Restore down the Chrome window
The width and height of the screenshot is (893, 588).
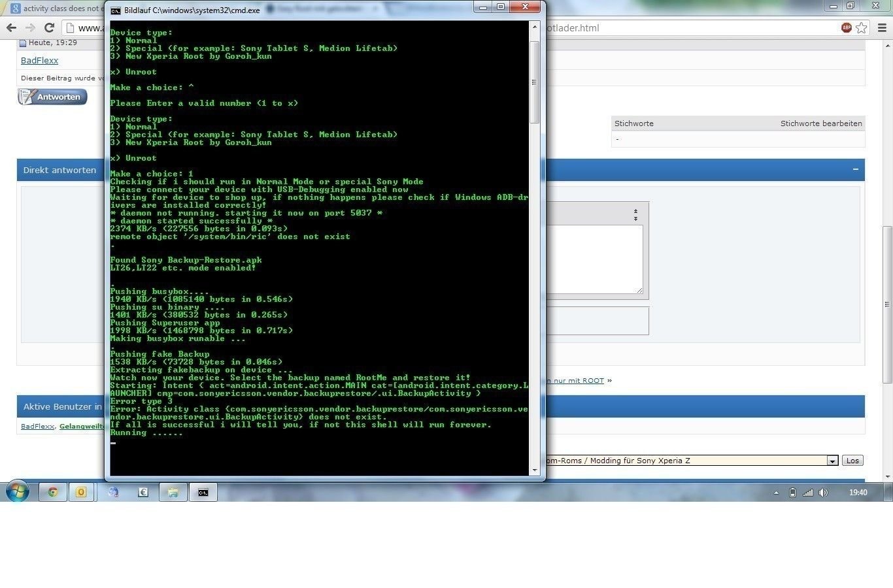tap(851, 5)
